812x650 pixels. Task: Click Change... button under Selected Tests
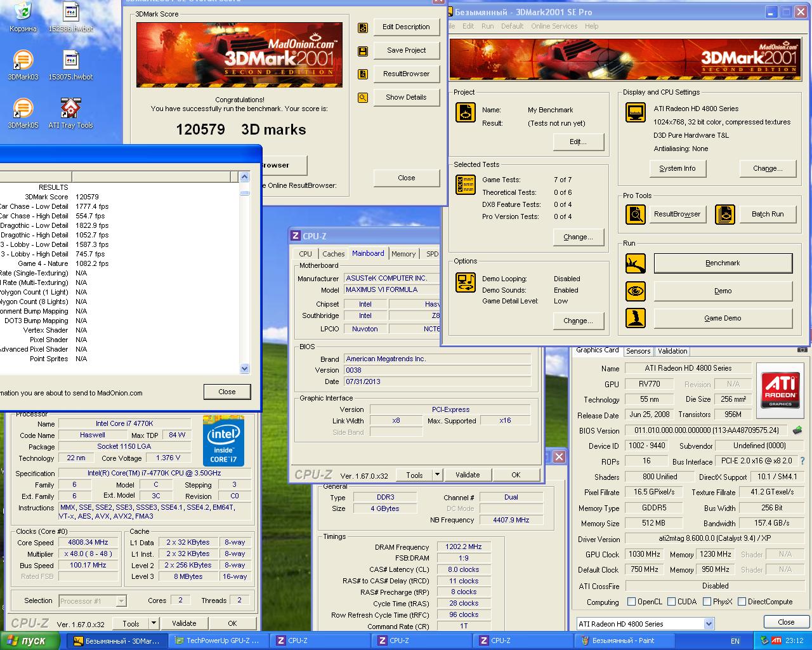(578, 237)
